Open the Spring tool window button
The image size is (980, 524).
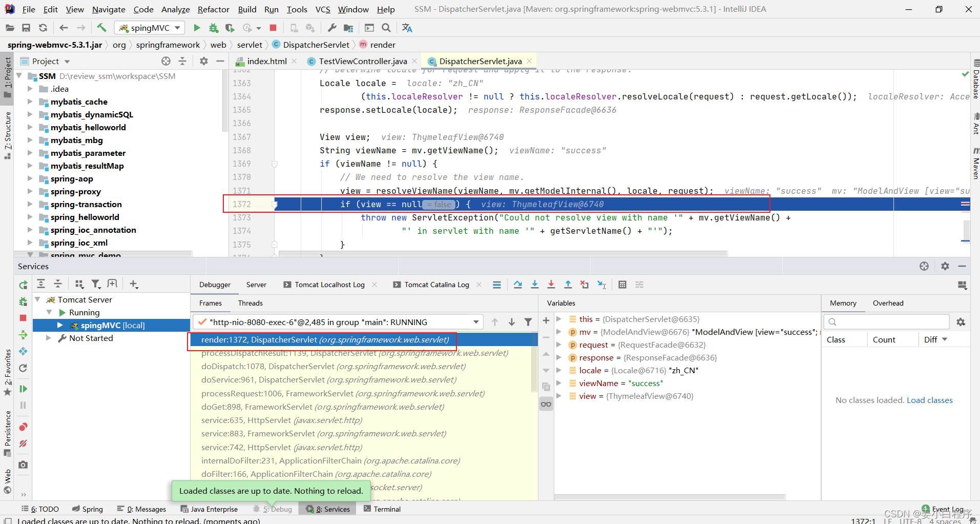88,509
